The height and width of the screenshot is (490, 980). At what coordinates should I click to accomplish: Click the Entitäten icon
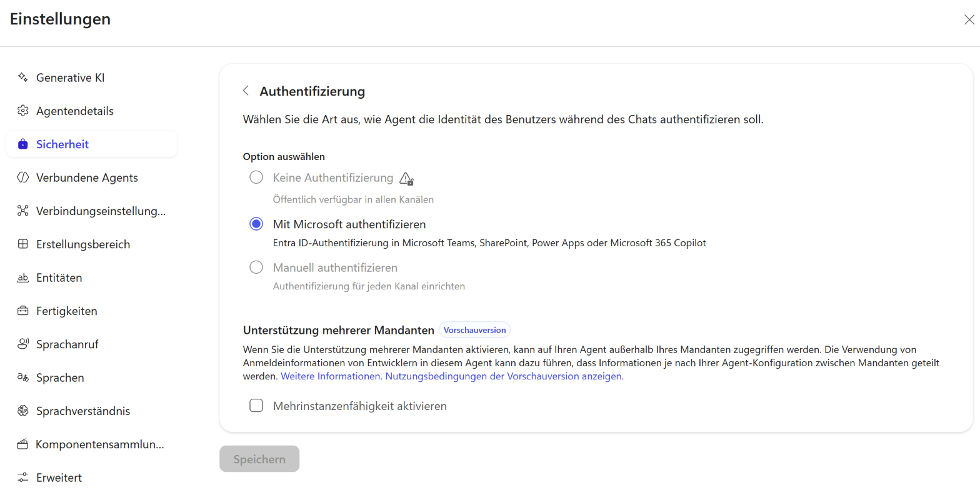pyautogui.click(x=23, y=277)
